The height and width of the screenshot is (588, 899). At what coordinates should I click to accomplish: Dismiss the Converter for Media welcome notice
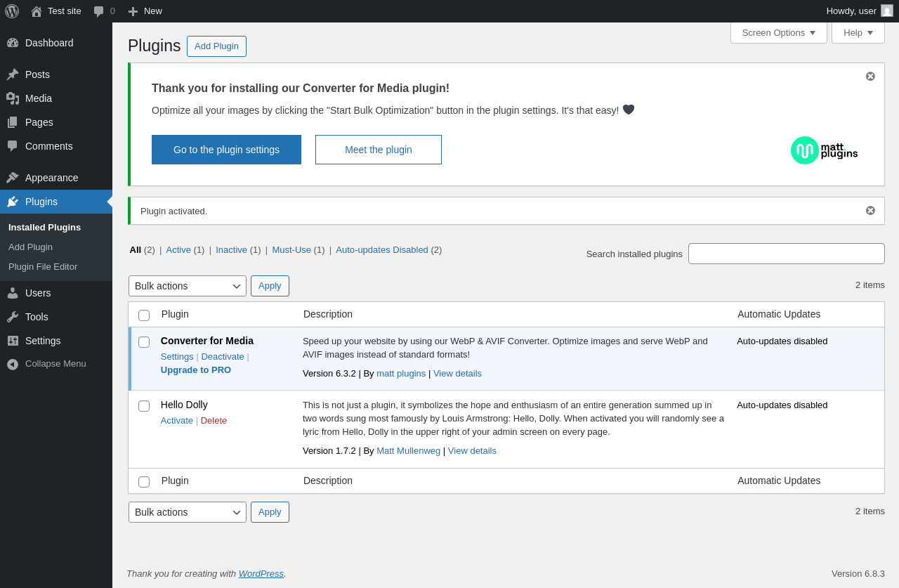[x=870, y=77]
